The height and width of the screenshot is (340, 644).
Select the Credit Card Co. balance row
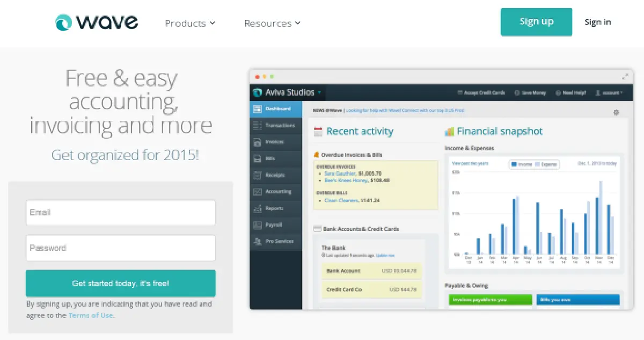pyautogui.click(x=371, y=290)
